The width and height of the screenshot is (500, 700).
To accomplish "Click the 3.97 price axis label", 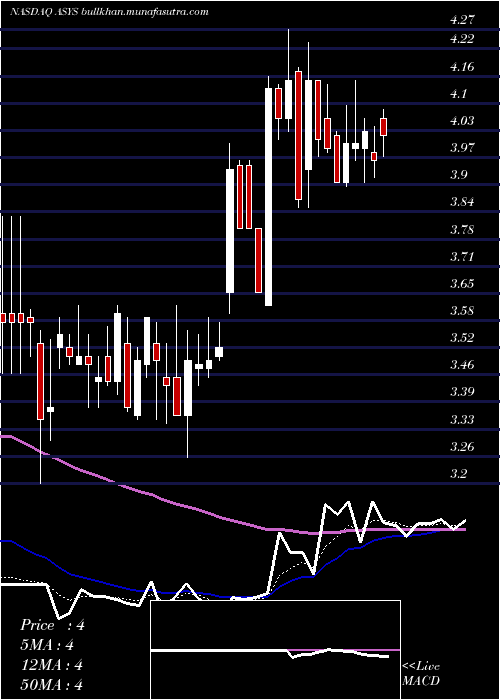I will (462, 147).
